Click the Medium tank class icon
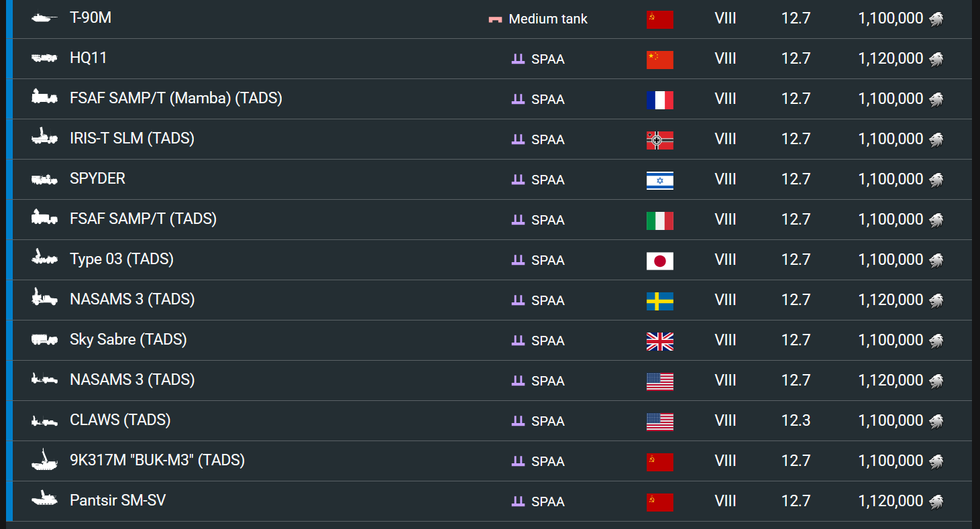This screenshot has width=980, height=529. pyautogui.click(x=495, y=19)
